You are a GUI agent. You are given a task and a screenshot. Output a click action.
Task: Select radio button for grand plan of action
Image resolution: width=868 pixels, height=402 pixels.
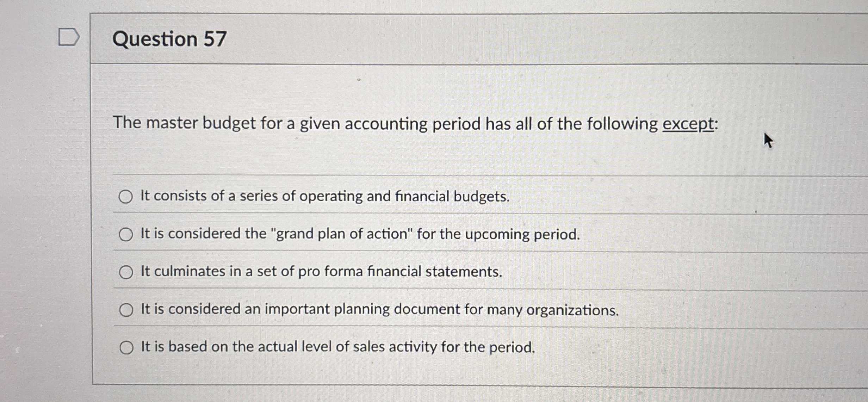(126, 235)
